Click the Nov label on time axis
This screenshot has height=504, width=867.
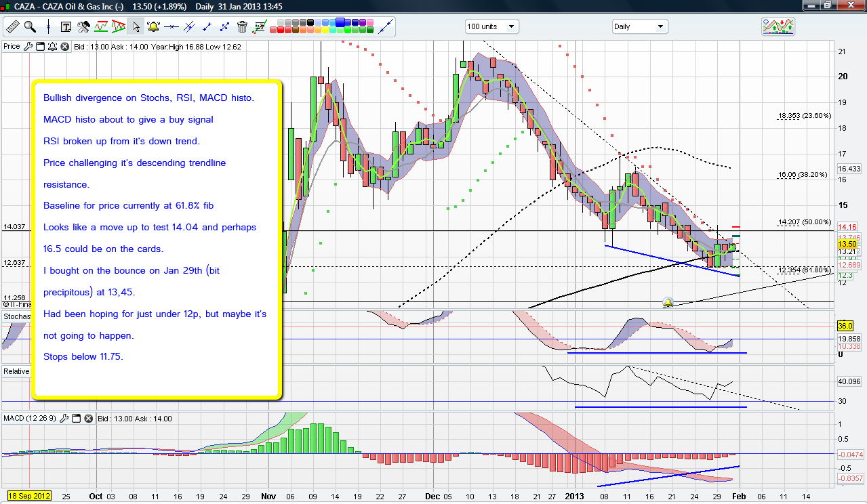[x=269, y=496]
